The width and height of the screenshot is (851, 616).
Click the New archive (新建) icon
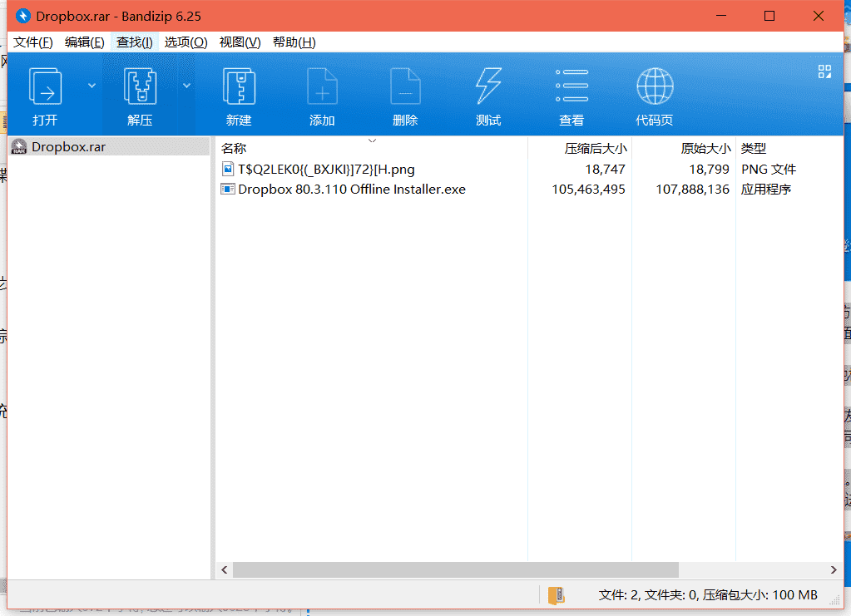pyautogui.click(x=239, y=86)
